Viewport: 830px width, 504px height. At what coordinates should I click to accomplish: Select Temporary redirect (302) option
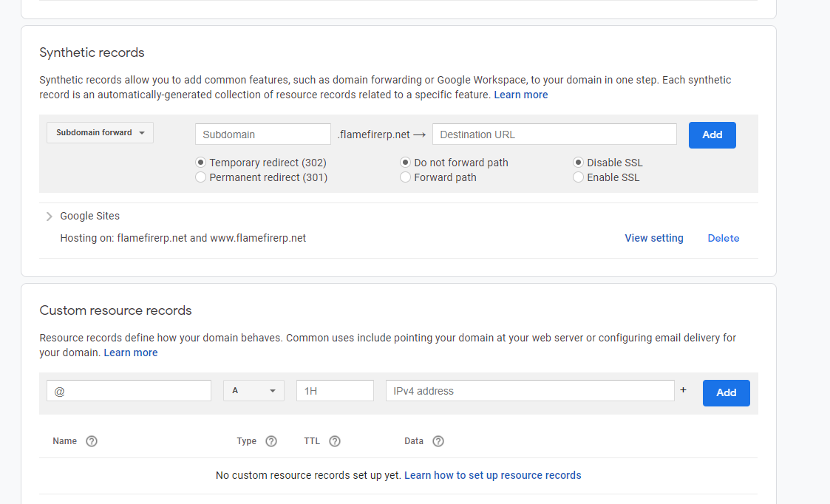201,163
